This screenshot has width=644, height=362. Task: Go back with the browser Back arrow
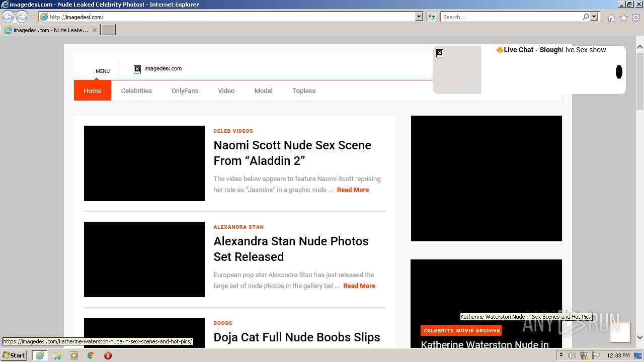(8, 17)
